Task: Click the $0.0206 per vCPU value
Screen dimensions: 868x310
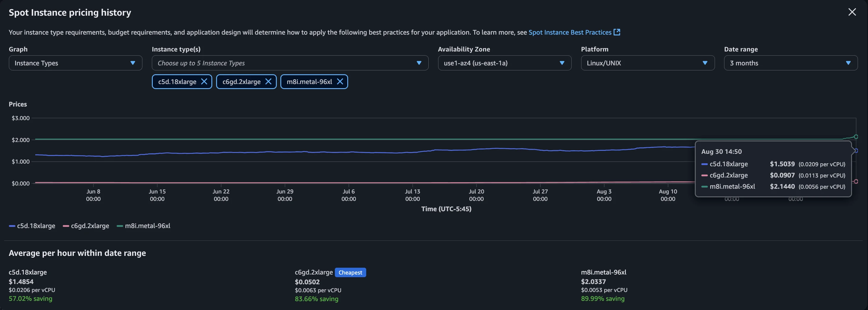Action: click(x=32, y=290)
